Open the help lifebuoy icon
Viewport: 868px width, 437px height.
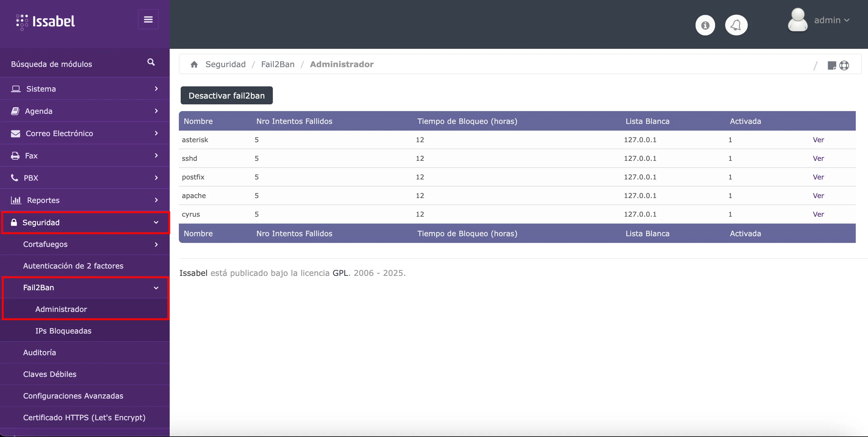(844, 65)
